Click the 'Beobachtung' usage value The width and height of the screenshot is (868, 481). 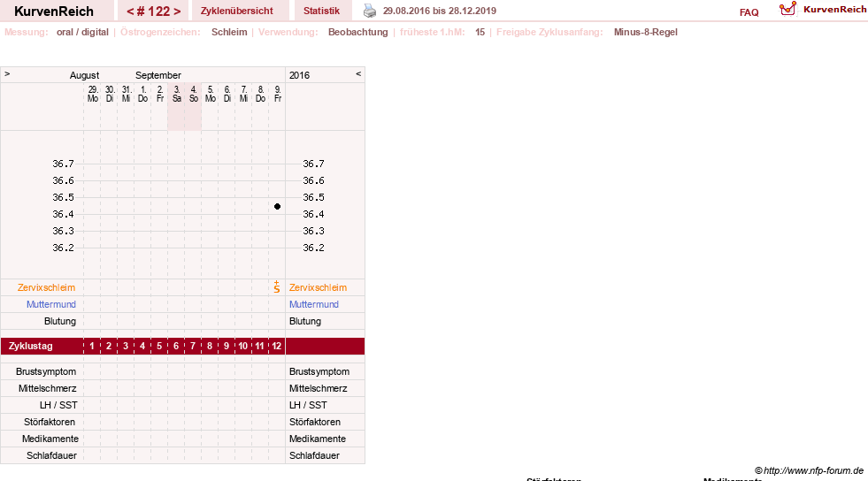point(358,32)
